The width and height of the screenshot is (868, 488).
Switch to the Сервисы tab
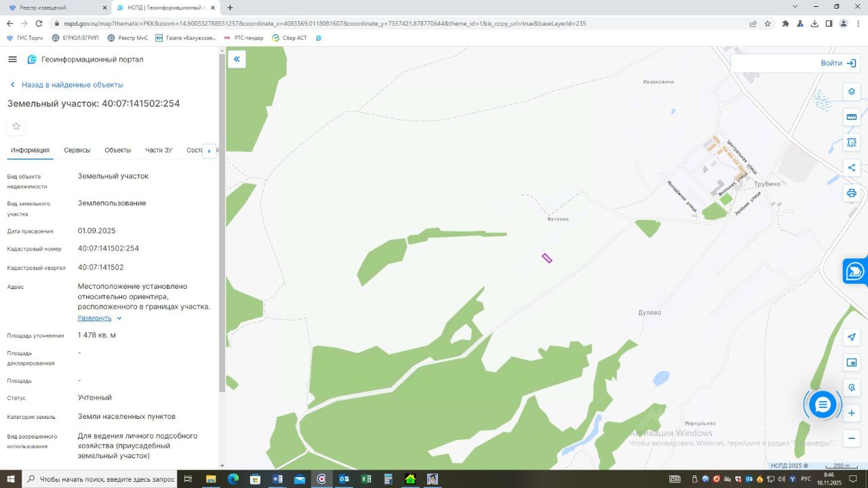pos(77,150)
